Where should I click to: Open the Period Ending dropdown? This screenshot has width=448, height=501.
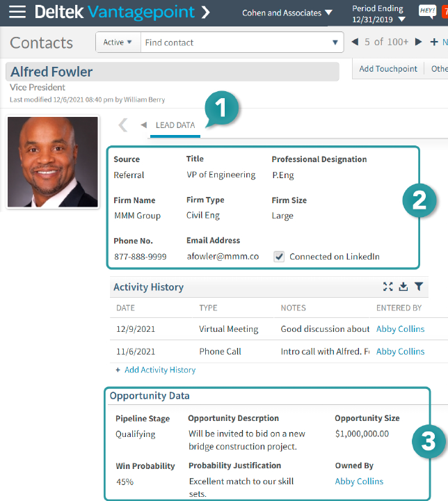click(378, 14)
